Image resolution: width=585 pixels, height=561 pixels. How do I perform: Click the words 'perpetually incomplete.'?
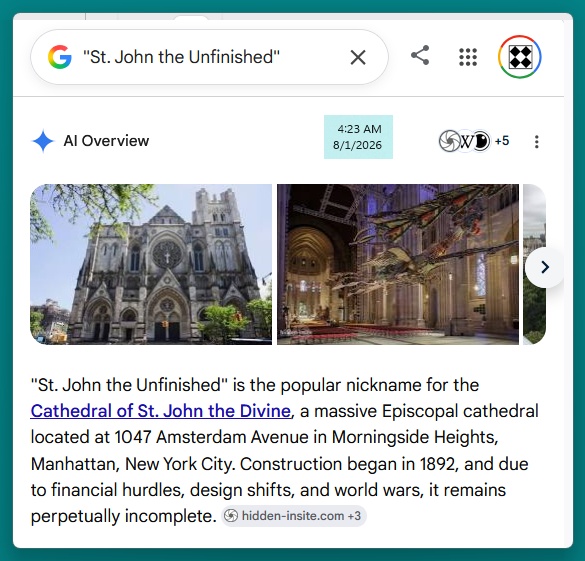point(123,516)
